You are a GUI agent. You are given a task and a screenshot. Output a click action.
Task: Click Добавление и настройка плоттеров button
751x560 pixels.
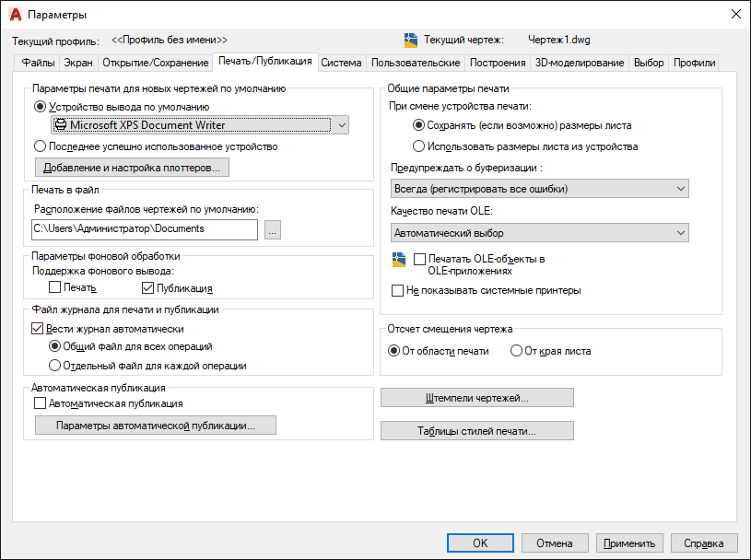131,168
